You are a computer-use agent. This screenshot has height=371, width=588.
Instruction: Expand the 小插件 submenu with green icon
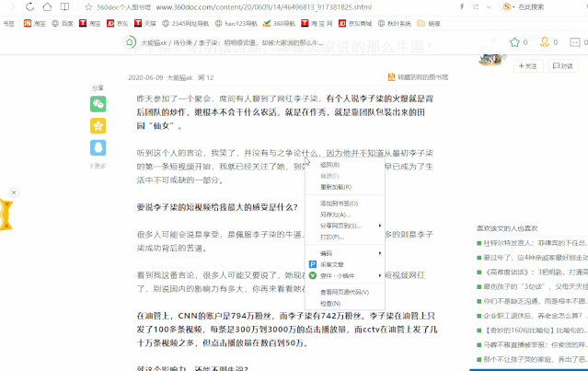pos(345,275)
